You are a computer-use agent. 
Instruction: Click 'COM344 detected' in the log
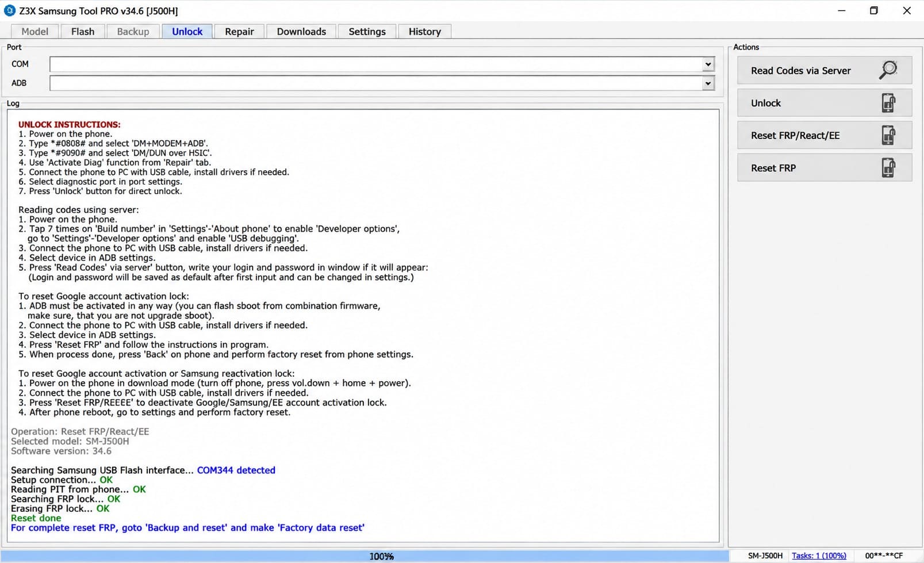pyautogui.click(x=236, y=470)
